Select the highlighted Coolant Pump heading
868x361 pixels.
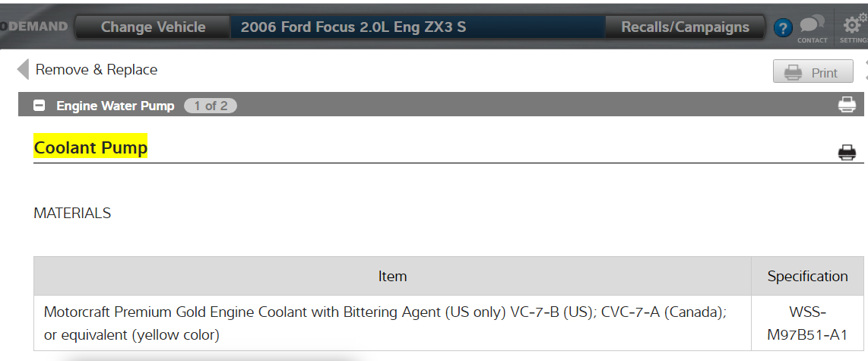(x=90, y=147)
